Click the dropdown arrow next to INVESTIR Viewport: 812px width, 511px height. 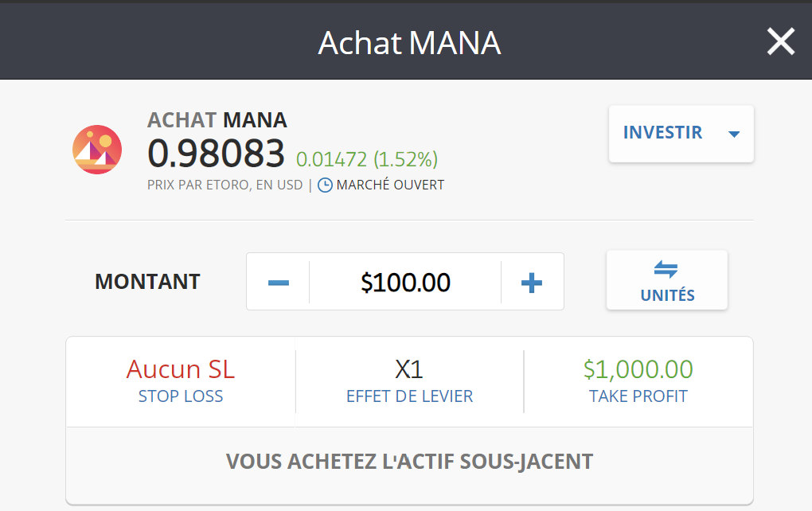point(733,135)
